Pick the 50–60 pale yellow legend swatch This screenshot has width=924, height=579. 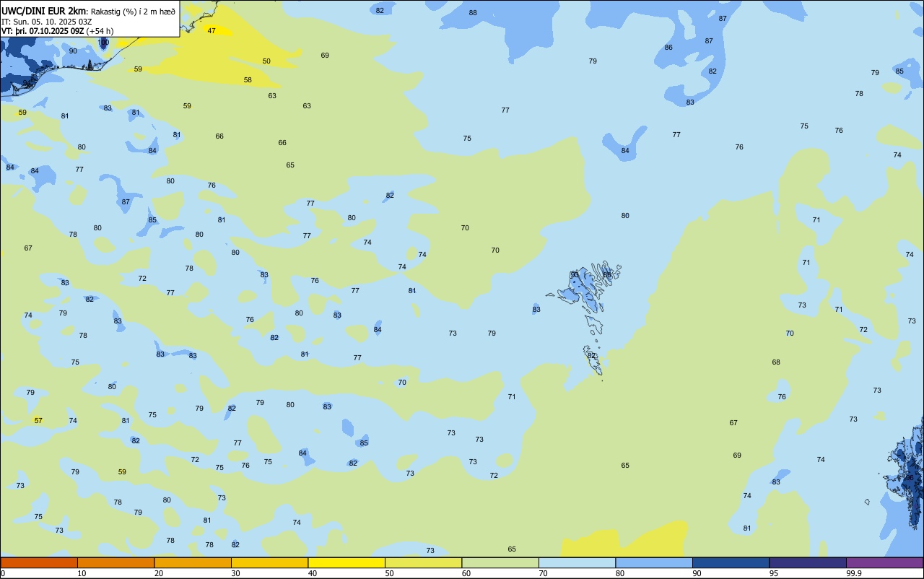[423, 562]
